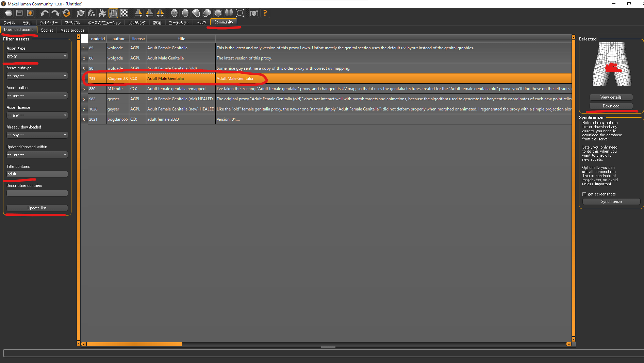The height and width of the screenshot is (363, 644).
Task: Click the pose figure icon
Action: pyautogui.click(x=102, y=13)
